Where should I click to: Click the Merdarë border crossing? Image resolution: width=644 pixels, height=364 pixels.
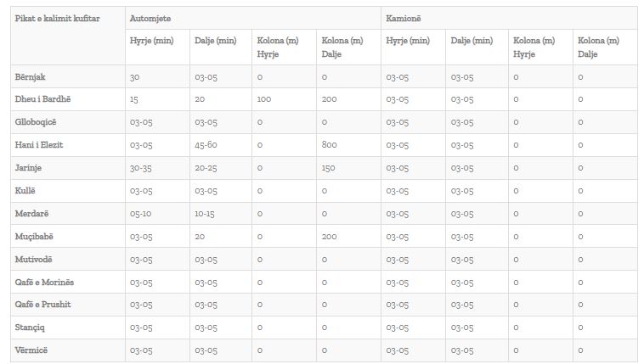tap(31, 214)
